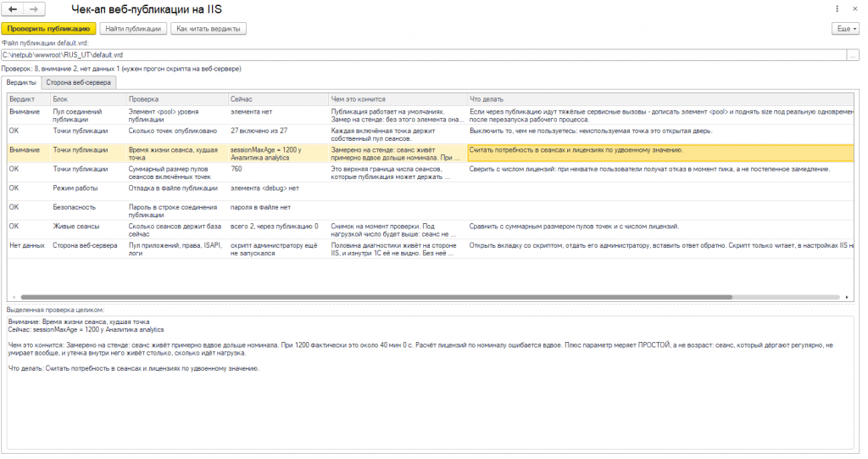Image resolution: width=868 pixels, height=459 pixels.
Task: Go forward with the right arrow button
Action: 34,9
